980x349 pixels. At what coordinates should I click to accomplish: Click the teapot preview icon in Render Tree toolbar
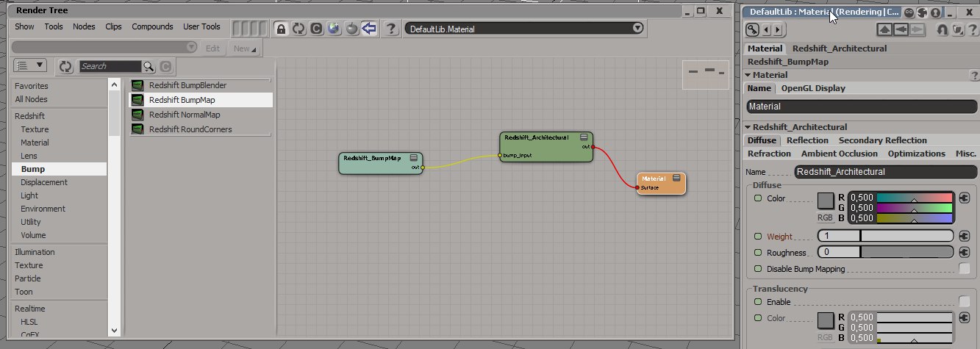[351, 29]
